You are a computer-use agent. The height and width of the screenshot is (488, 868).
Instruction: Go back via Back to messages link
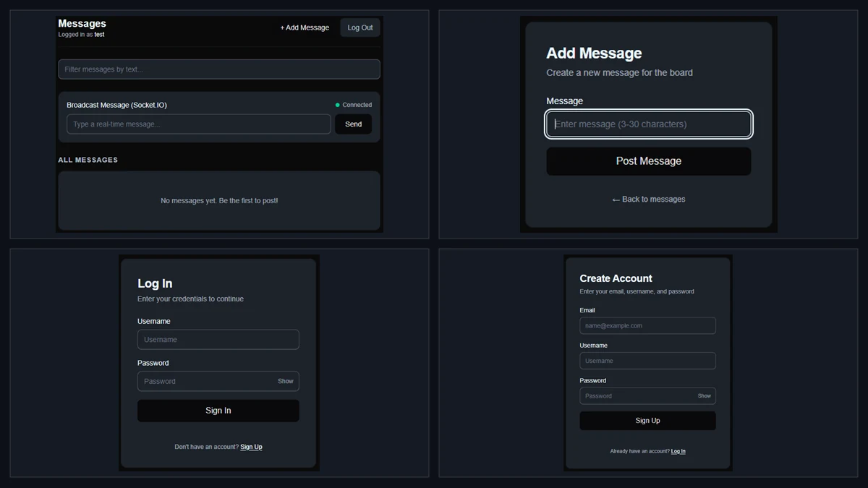[x=649, y=199]
